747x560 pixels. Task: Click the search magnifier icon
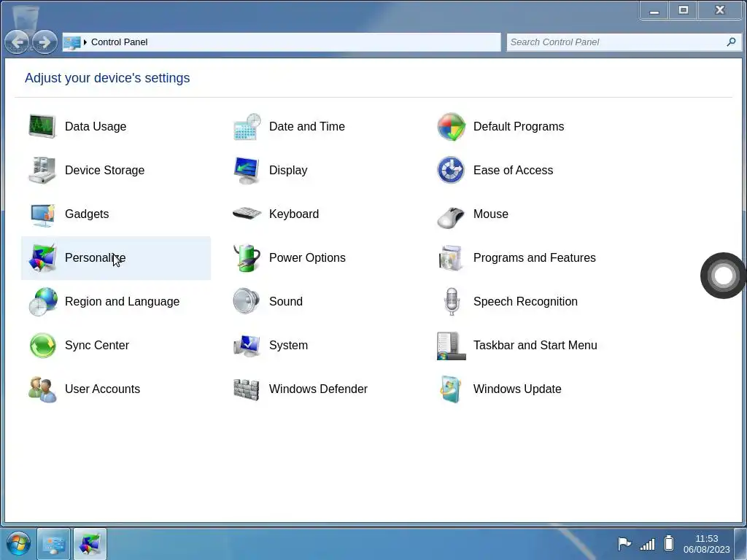click(x=731, y=42)
